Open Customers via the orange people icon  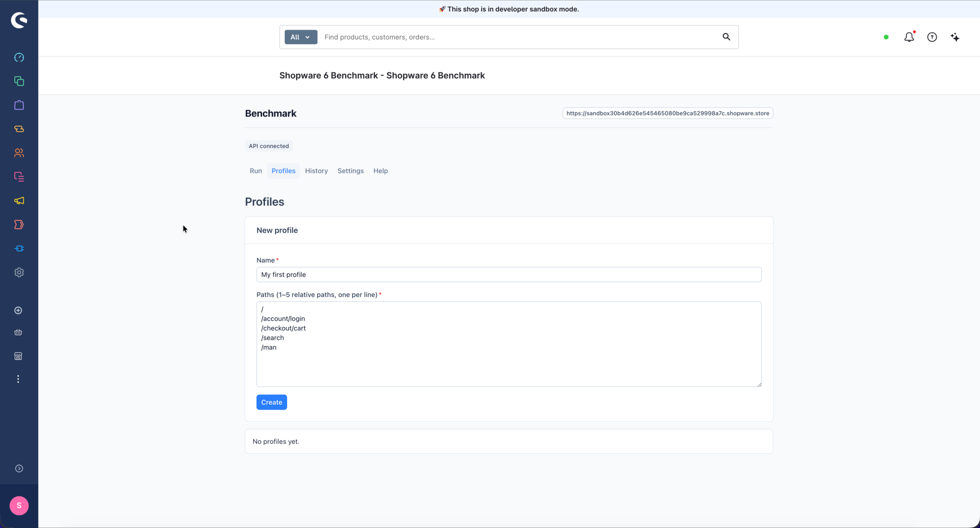[x=19, y=153]
